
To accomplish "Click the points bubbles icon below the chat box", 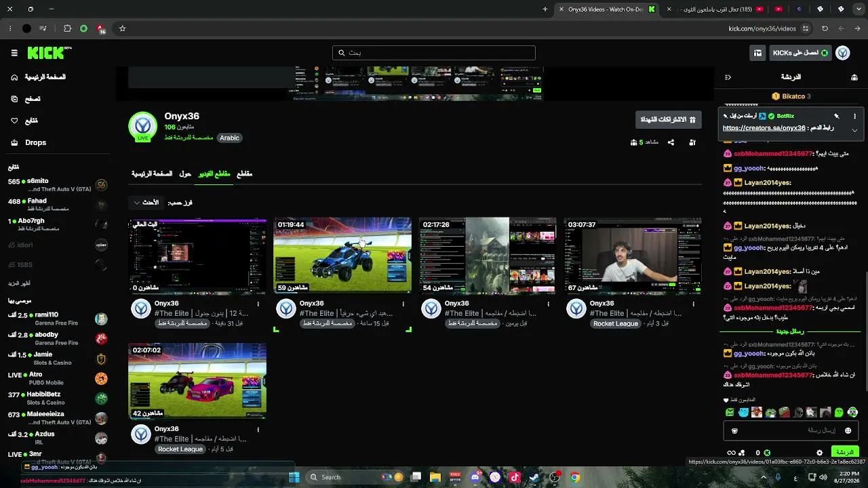I will click(x=742, y=453).
